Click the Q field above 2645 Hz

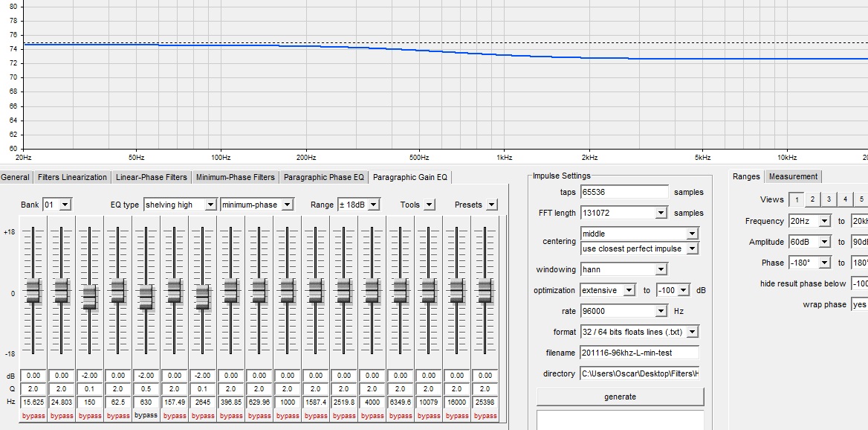click(203, 388)
